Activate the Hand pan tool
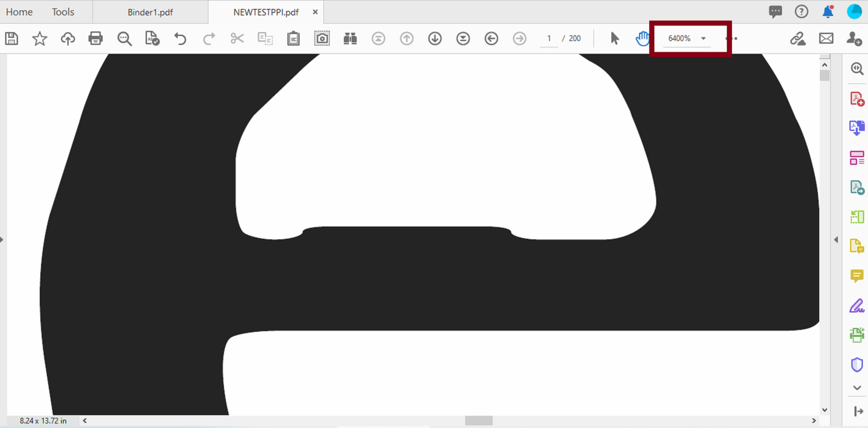868x428 pixels. [642, 38]
